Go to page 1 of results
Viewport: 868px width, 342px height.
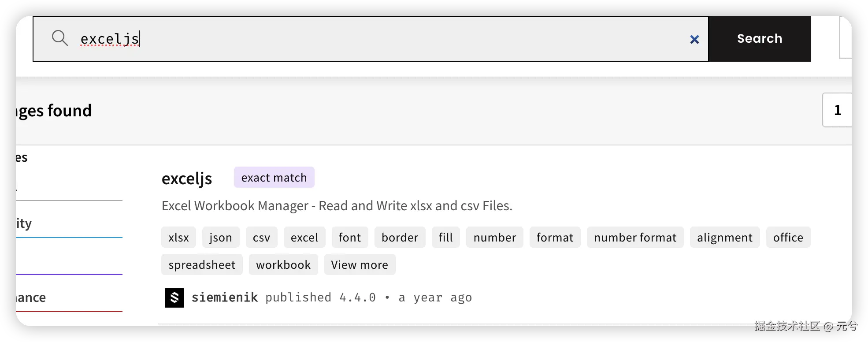click(x=837, y=110)
